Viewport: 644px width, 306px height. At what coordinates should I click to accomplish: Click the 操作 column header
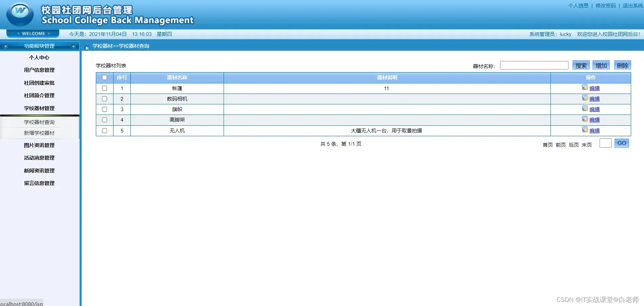coord(591,78)
